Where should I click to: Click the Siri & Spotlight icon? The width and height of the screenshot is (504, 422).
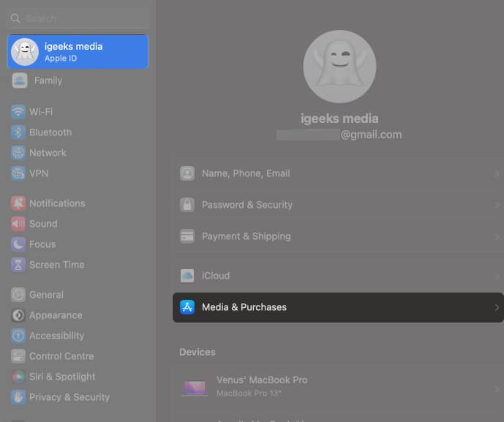click(x=18, y=377)
